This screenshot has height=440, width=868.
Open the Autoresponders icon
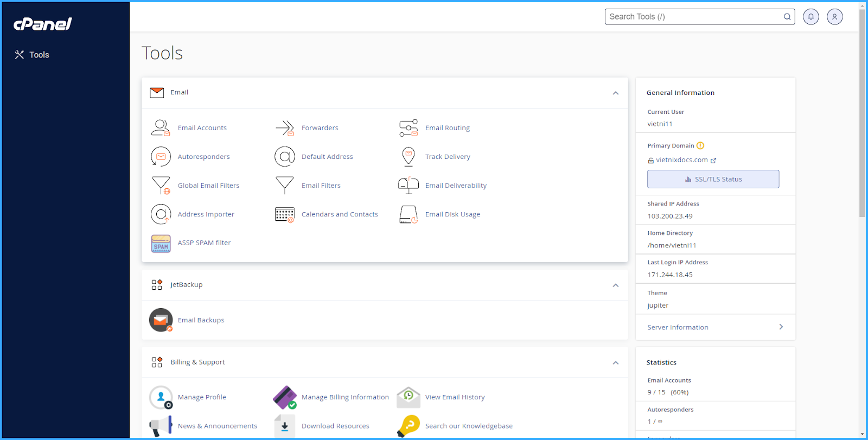[x=161, y=157]
